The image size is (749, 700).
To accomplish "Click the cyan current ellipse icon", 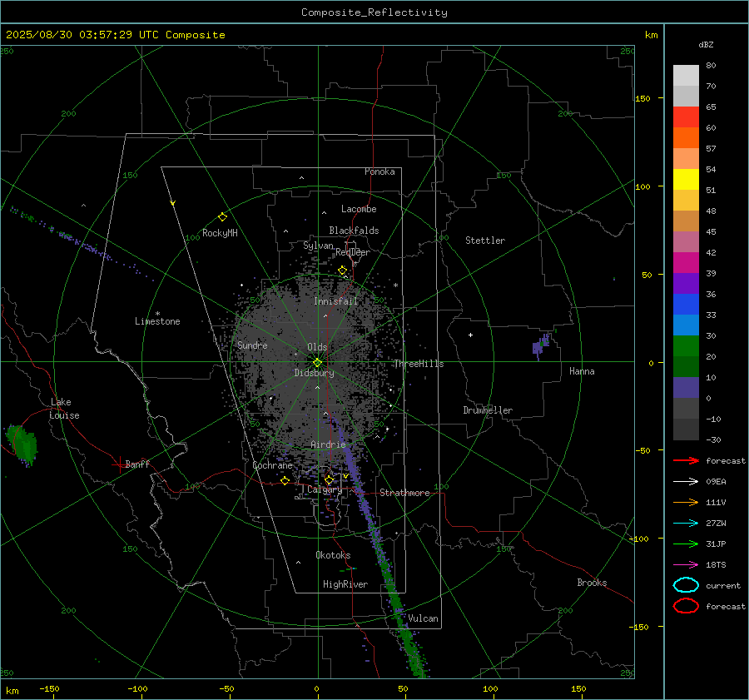I will [686, 585].
